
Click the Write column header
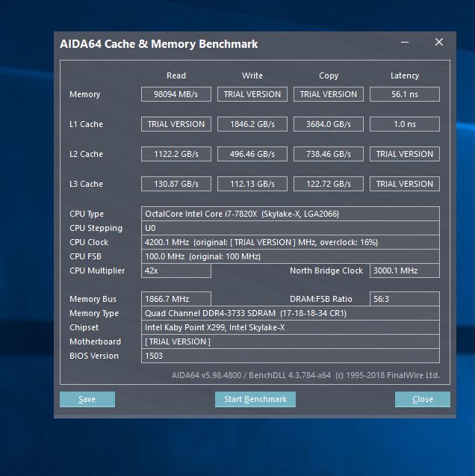coord(252,75)
